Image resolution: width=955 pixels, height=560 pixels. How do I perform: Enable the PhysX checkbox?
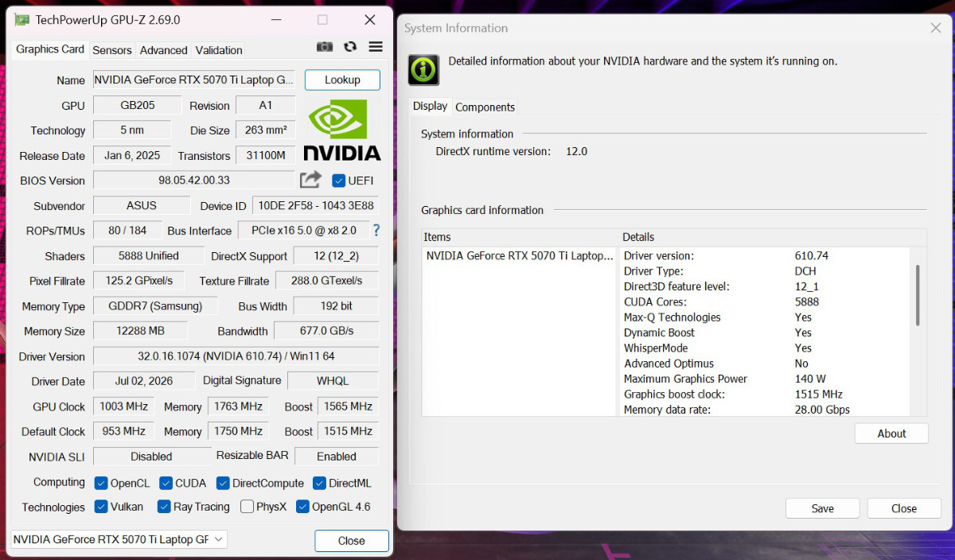click(247, 507)
